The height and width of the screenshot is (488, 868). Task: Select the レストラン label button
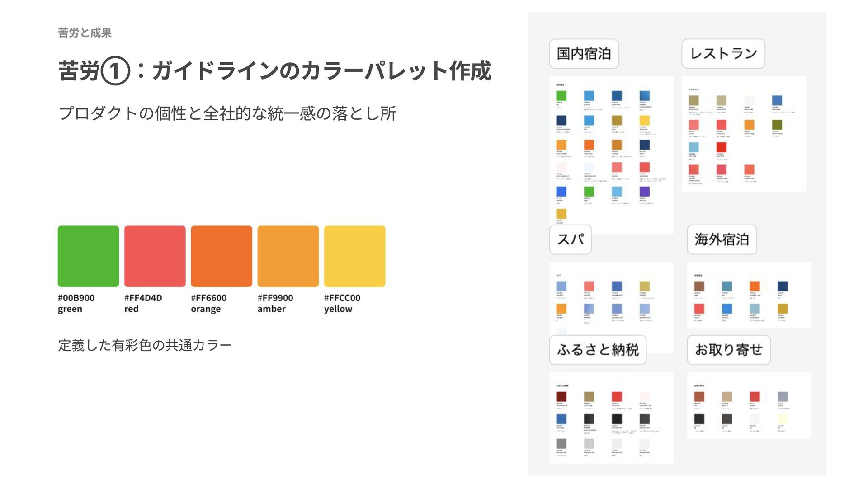(723, 54)
